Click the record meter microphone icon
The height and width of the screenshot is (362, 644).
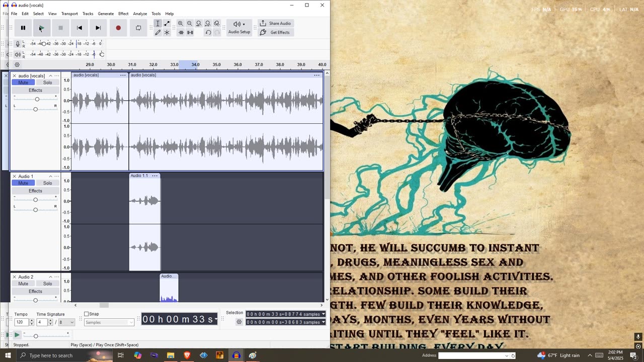18,44
